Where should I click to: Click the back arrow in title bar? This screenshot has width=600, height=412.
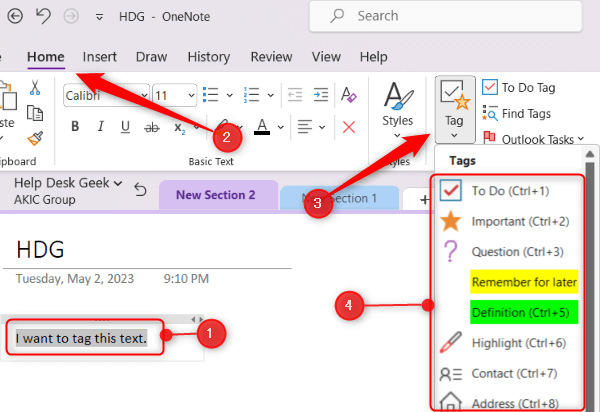pyautogui.click(x=15, y=16)
